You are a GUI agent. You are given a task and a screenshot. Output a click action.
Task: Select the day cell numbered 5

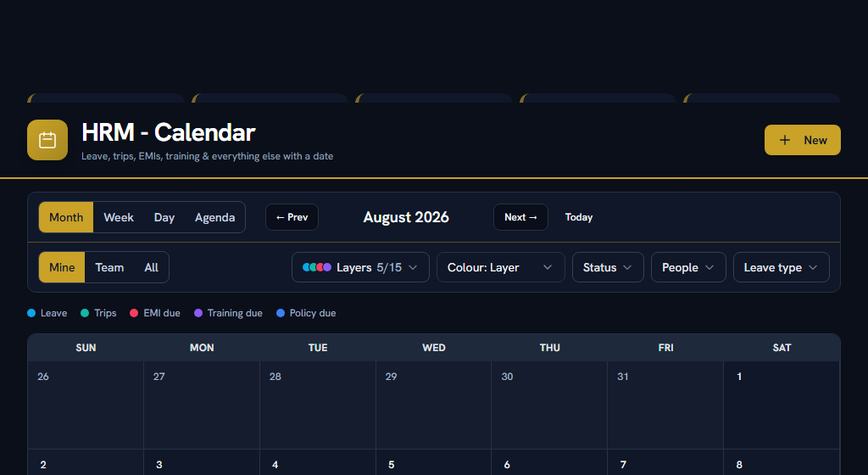click(x=433, y=463)
